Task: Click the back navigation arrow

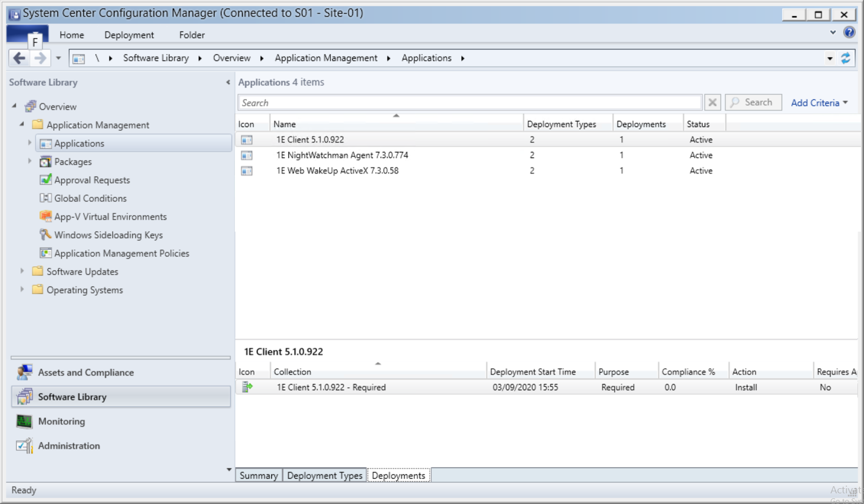Action: click(x=19, y=58)
